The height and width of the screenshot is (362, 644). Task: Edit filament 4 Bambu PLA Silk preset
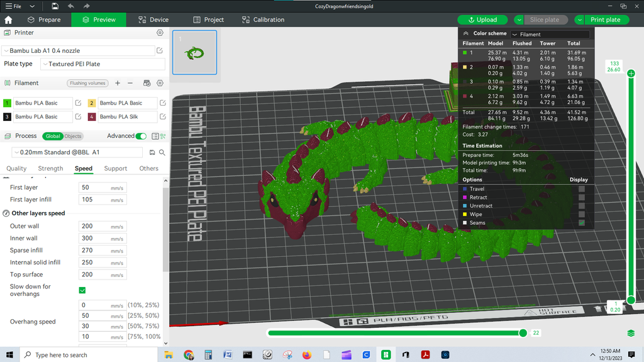click(x=163, y=116)
